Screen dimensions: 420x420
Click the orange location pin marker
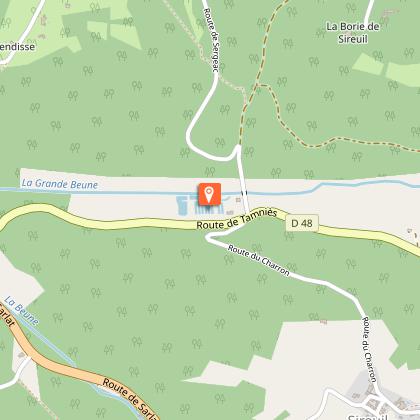(x=209, y=194)
